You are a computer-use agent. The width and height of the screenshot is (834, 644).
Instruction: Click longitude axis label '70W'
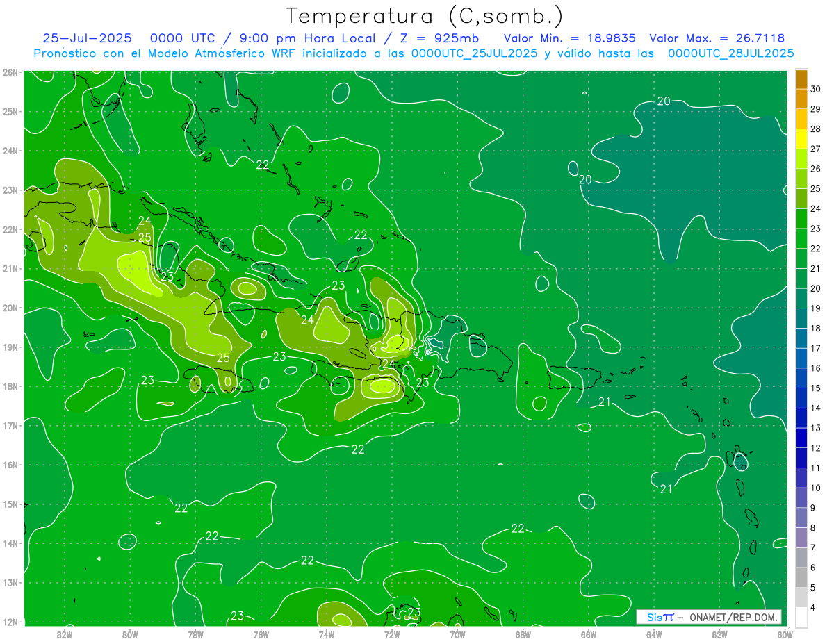tap(457, 634)
